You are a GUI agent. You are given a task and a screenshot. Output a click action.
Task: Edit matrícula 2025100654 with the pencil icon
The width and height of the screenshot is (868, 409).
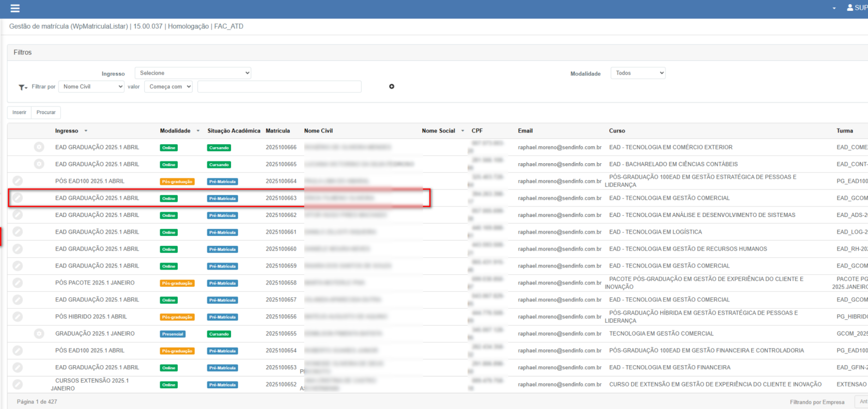coord(18,351)
